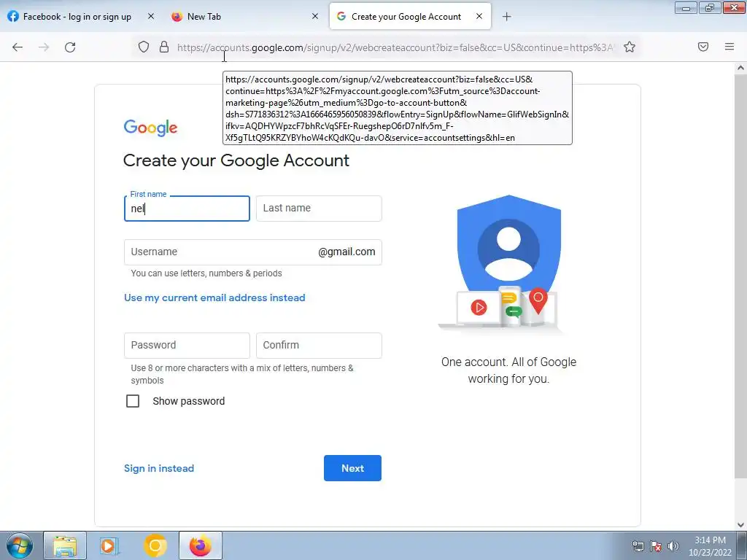747x560 pixels.
Task: Switch to the New Tab tab
Action: click(x=245, y=16)
